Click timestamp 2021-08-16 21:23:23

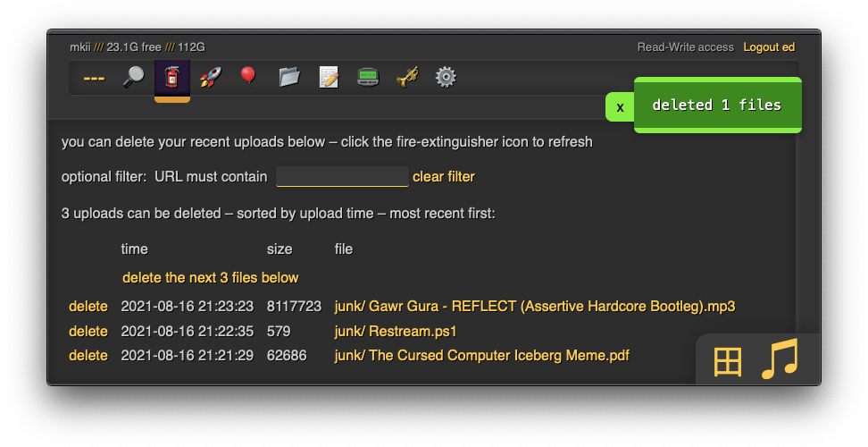tap(188, 307)
